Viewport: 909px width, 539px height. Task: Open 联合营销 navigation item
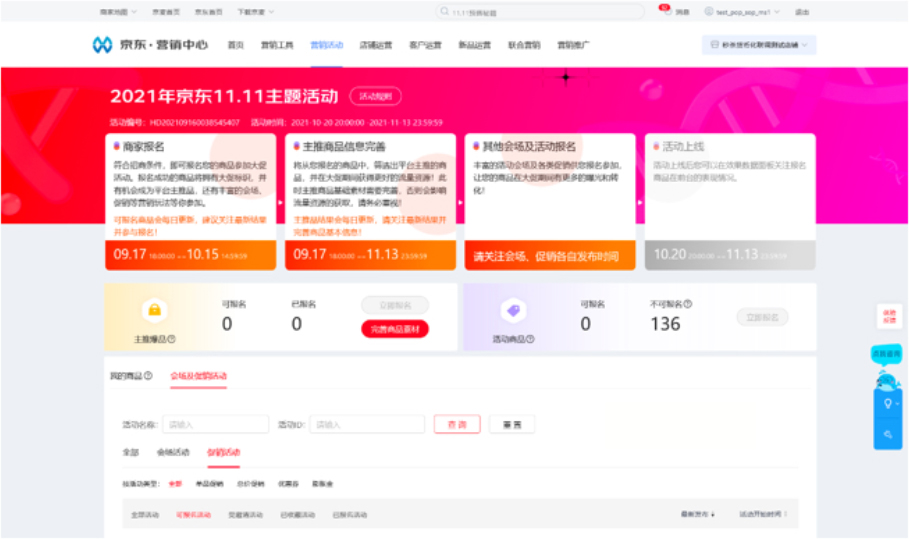click(x=524, y=45)
